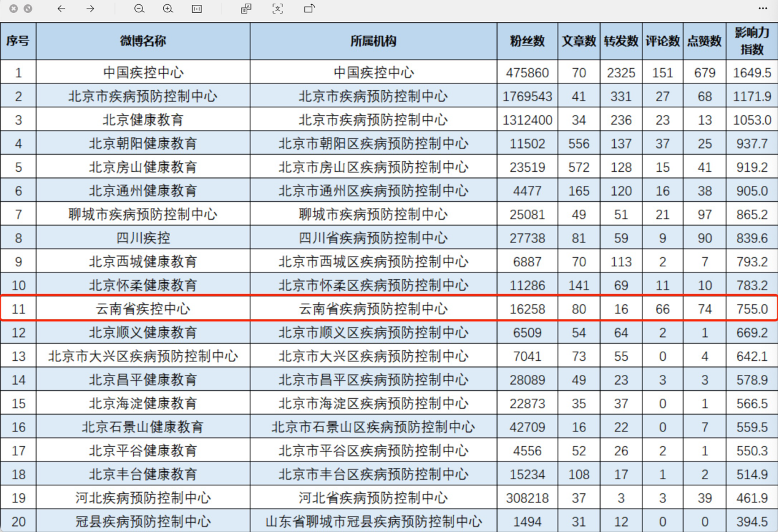Select repost count 2325
Image resolution: width=778 pixels, height=532 pixels.
621,72
